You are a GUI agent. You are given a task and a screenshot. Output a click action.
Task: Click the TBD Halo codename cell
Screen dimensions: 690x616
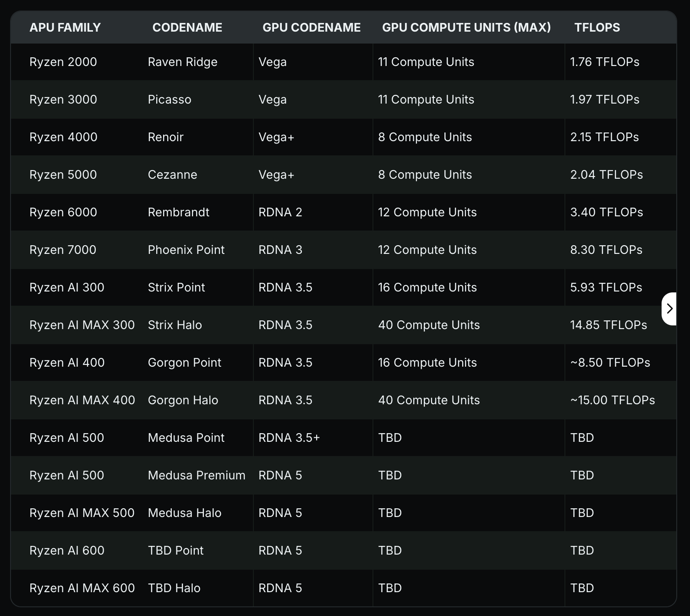coord(174,588)
